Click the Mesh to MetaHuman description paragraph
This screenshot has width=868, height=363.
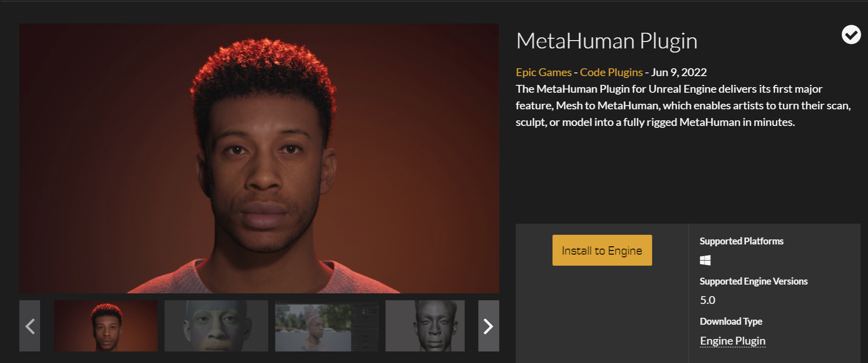pyautogui.click(x=683, y=106)
